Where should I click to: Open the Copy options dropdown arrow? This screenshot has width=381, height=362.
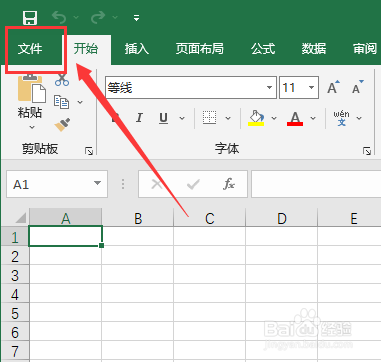click(x=80, y=102)
